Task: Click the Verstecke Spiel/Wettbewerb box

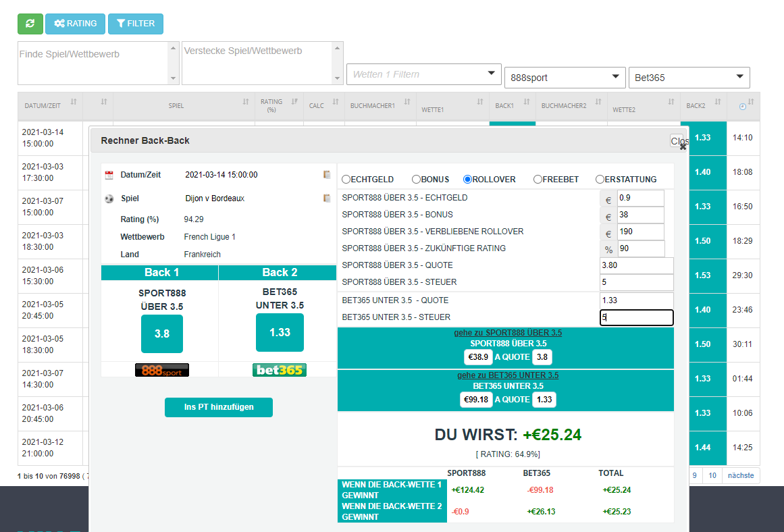Action: point(262,63)
